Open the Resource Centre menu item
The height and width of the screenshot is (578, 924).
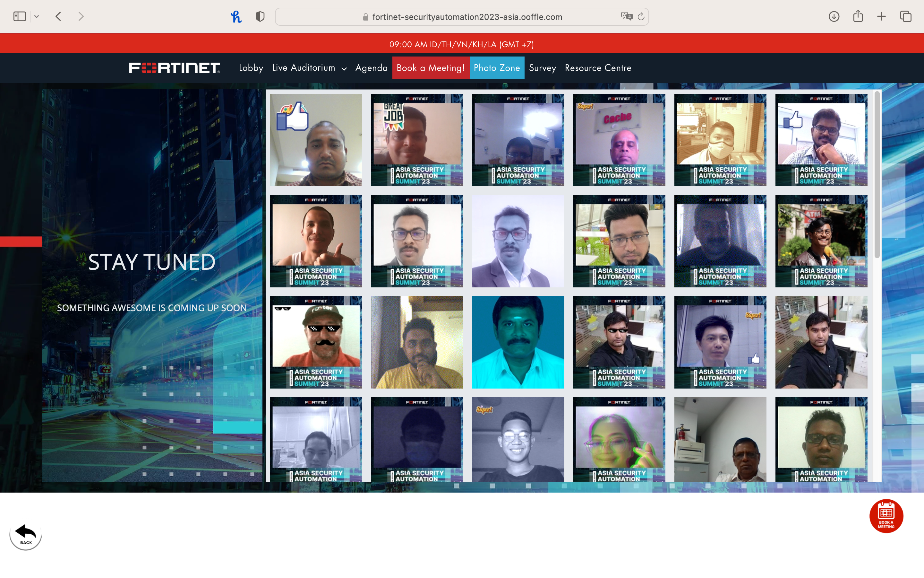[598, 68]
